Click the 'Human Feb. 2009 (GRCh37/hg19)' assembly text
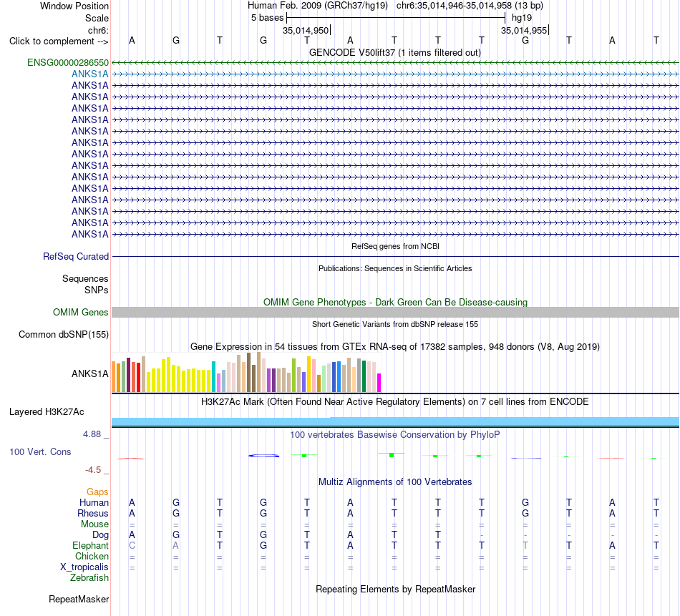 [317, 6]
